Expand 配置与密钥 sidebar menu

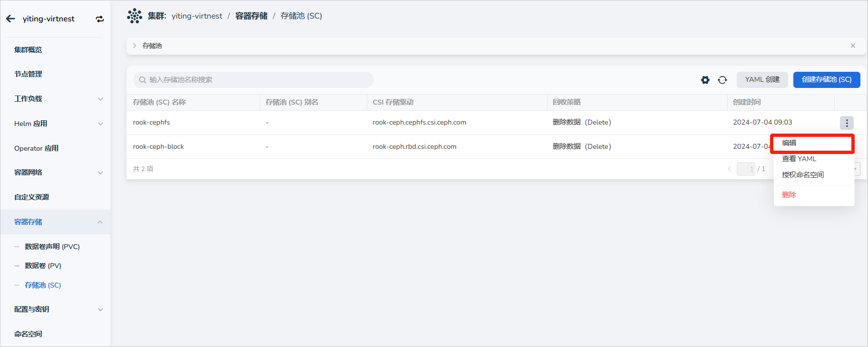point(100,309)
